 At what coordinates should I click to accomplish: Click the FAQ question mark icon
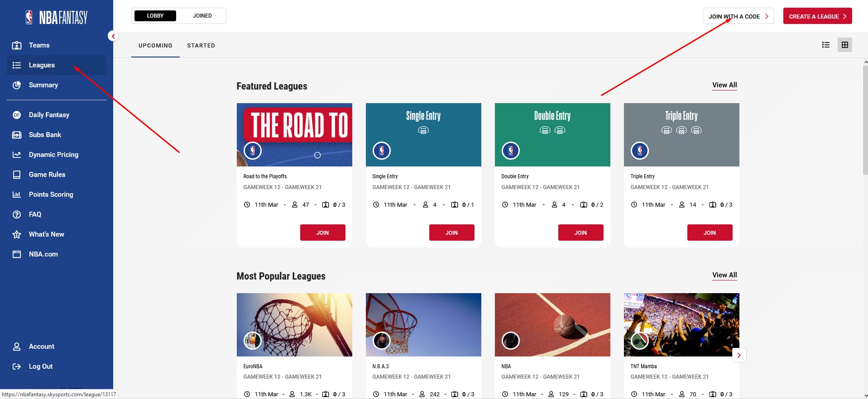pyautogui.click(x=17, y=214)
